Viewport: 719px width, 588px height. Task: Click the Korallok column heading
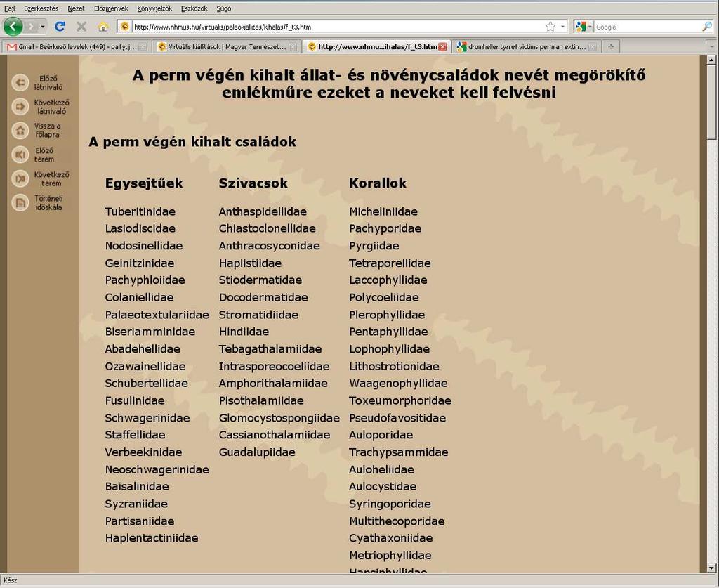[x=378, y=183]
